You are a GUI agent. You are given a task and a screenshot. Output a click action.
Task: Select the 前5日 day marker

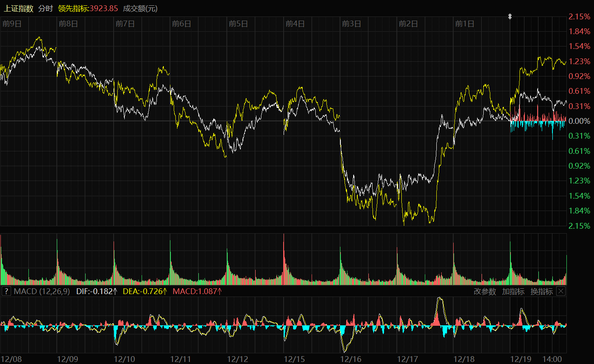pyautogui.click(x=238, y=24)
